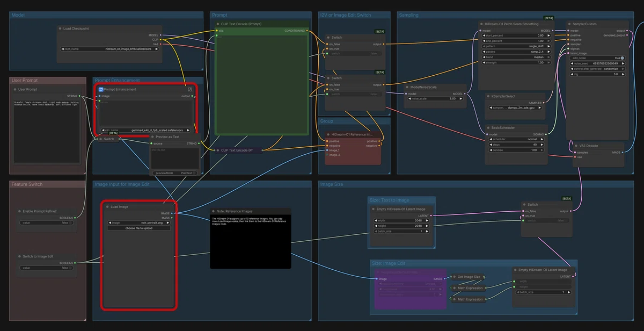Collapse the KSamplerSelect node via its dot
The width and height of the screenshot is (644, 331).
click(x=488, y=96)
